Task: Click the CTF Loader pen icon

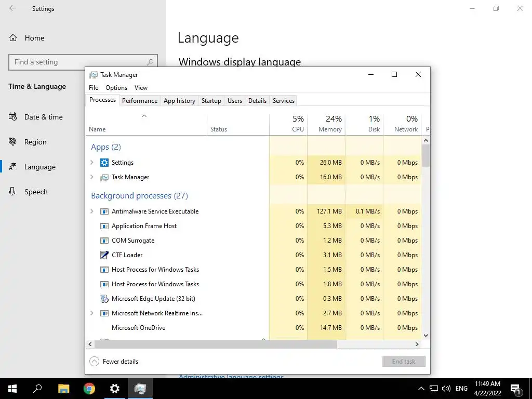Action: [x=104, y=255]
